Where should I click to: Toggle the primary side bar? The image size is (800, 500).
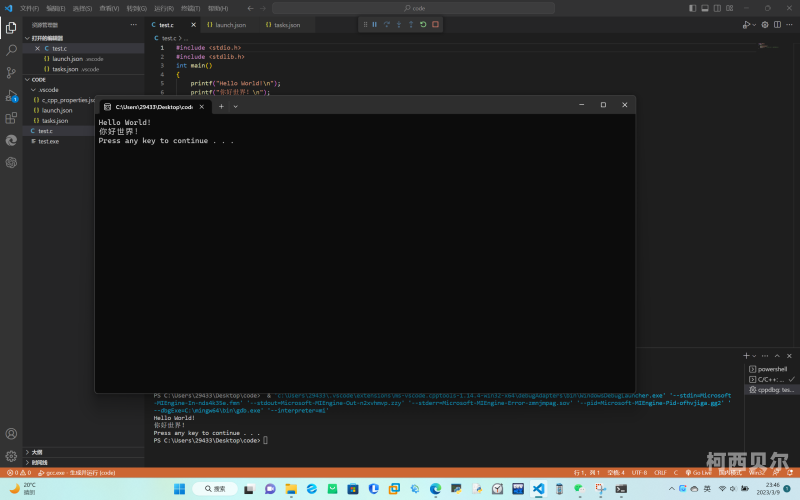[x=692, y=8]
